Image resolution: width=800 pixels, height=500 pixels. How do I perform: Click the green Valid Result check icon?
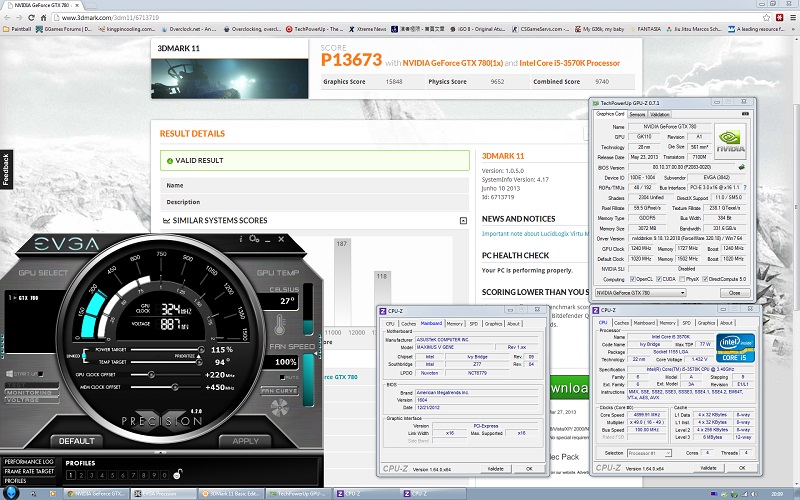click(x=169, y=161)
